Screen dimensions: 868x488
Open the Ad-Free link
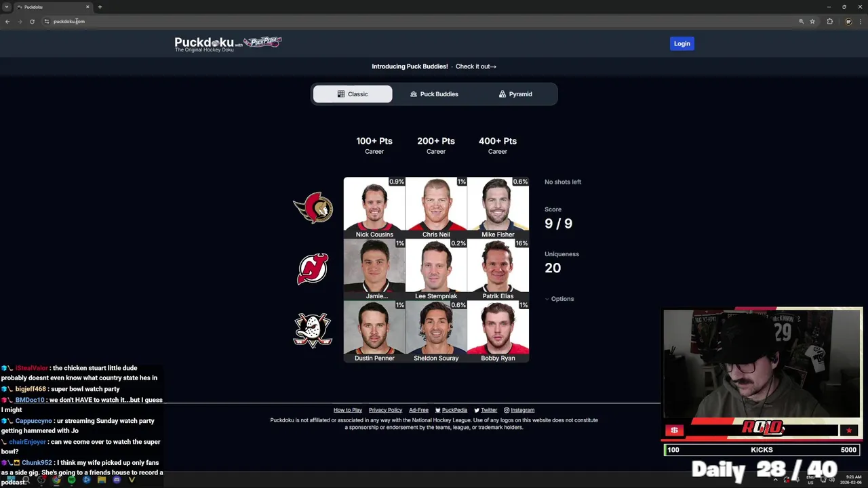coord(418,410)
